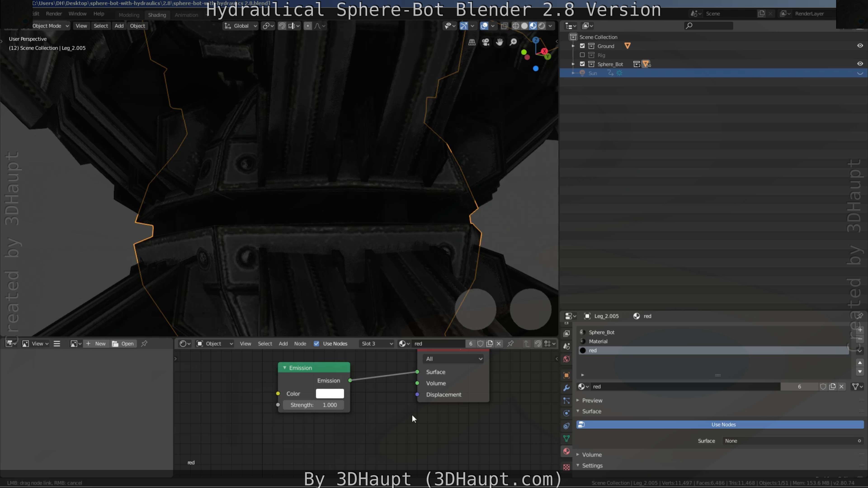Click New image button
Image resolution: width=868 pixels, height=488 pixels.
click(96, 343)
